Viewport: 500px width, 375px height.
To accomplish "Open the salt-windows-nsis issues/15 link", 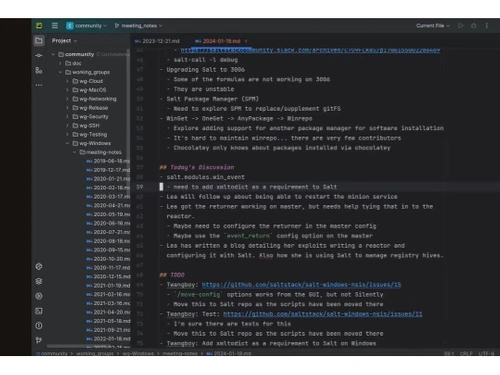I will click(301, 285).
